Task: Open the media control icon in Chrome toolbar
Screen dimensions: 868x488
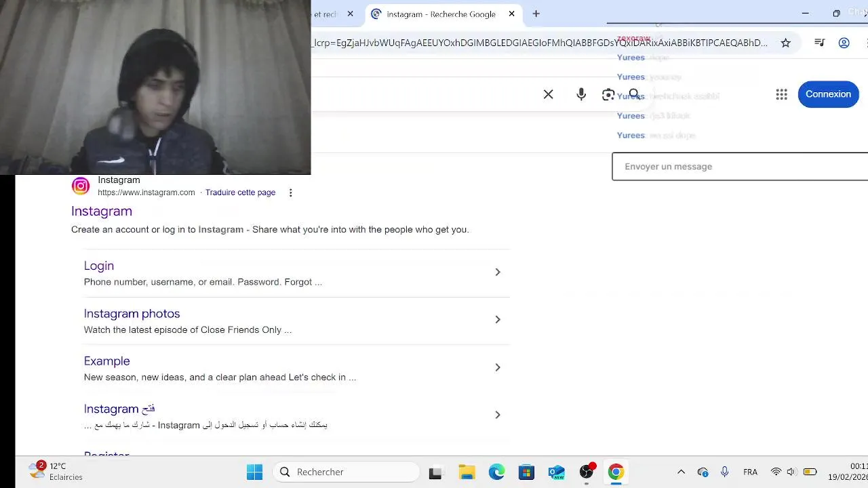Action: tap(819, 43)
